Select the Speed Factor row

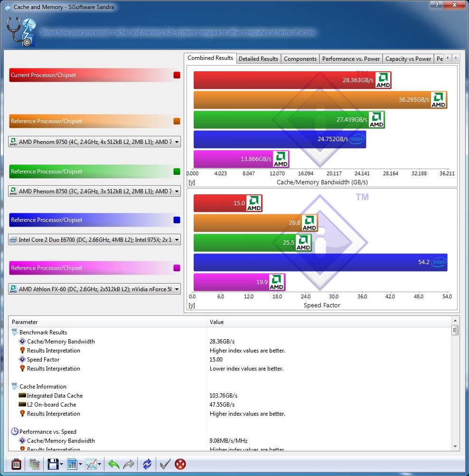click(x=230, y=360)
